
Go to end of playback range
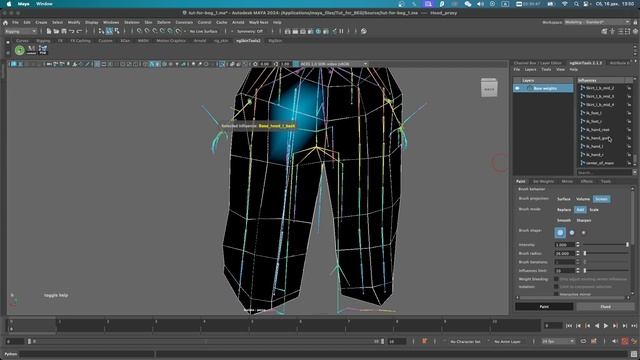634,325
